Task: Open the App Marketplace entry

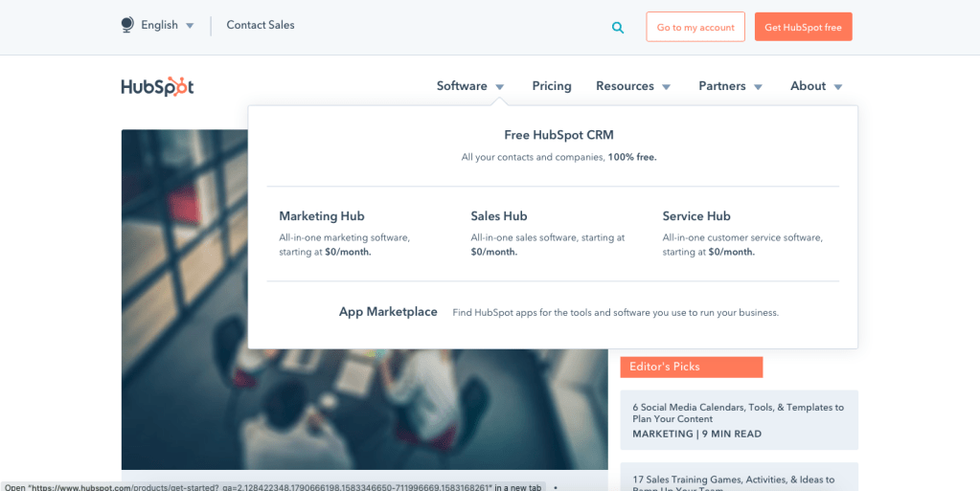Action: tap(388, 312)
